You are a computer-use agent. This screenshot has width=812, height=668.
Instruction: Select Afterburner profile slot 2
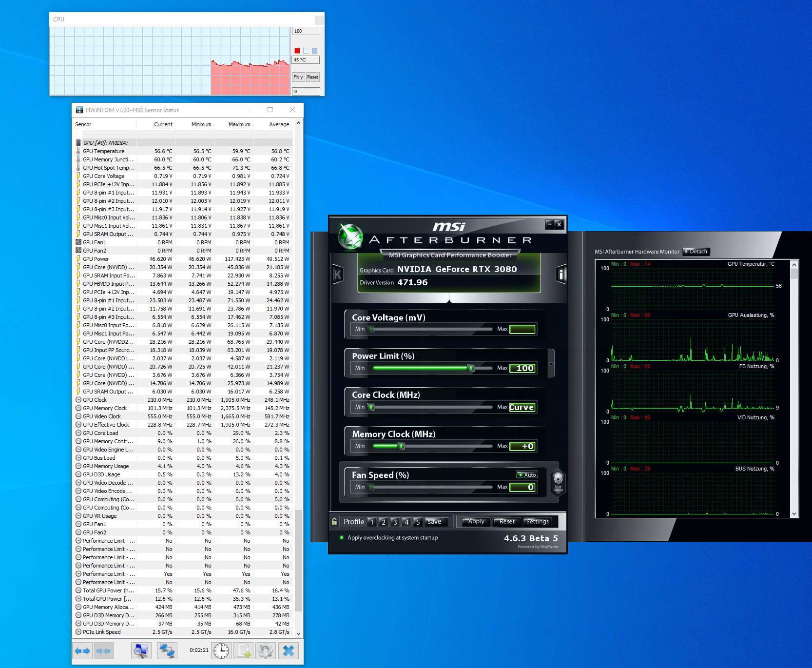(383, 522)
